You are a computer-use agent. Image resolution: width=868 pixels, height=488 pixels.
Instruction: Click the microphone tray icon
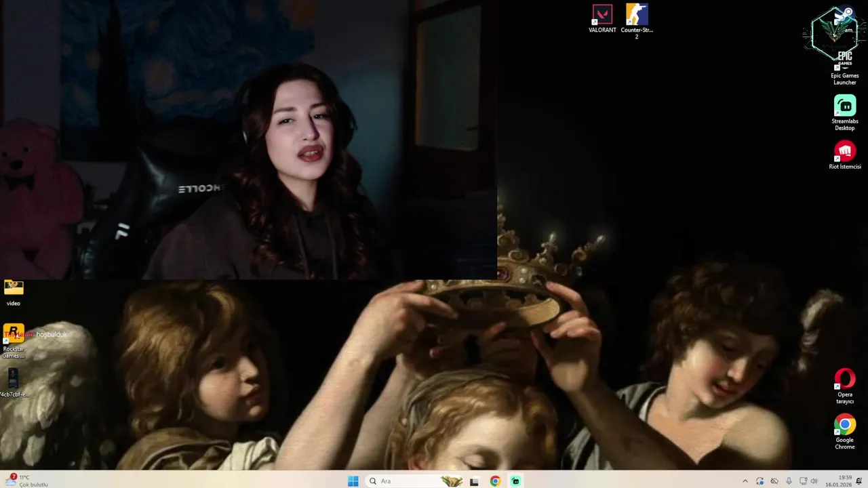tap(789, 481)
